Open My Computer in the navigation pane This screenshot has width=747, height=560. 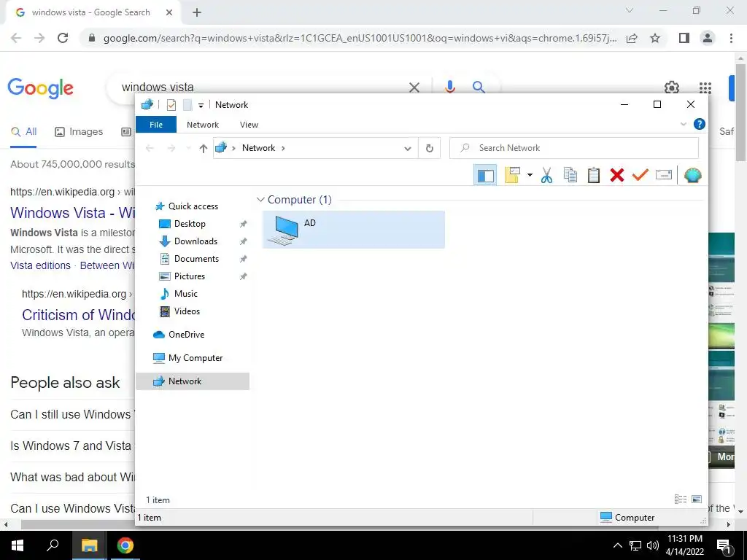click(196, 358)
